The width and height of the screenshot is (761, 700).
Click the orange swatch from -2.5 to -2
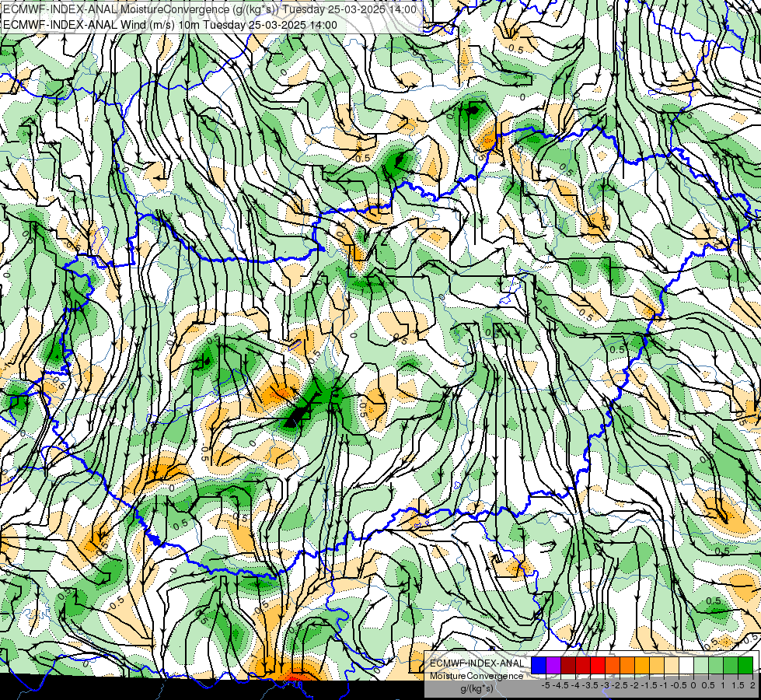(x=627, y=666)
